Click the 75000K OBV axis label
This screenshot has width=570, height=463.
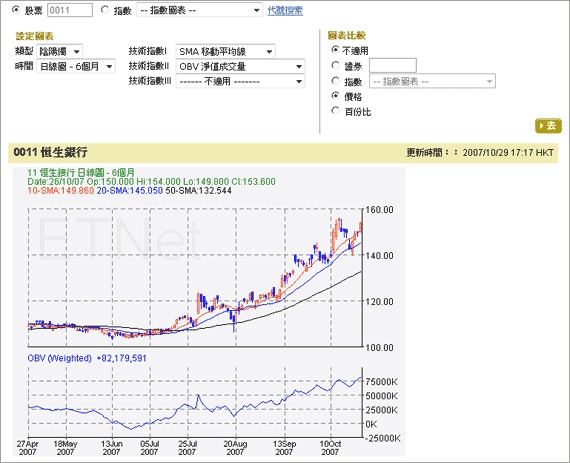[x=382, y=382]
